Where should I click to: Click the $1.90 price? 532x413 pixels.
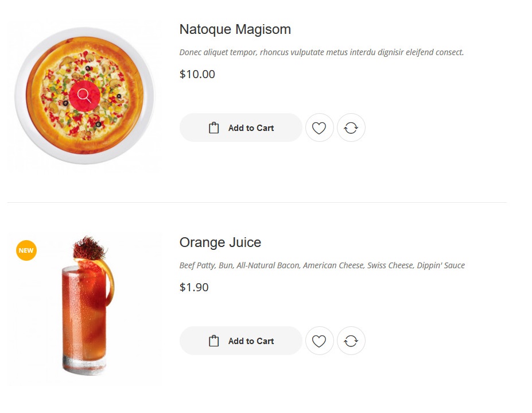click(x=193, y=287)
